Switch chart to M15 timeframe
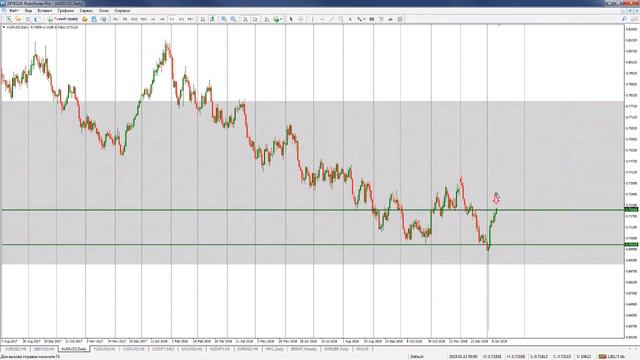This screenshot has height=360, width=640. point(134,19)
